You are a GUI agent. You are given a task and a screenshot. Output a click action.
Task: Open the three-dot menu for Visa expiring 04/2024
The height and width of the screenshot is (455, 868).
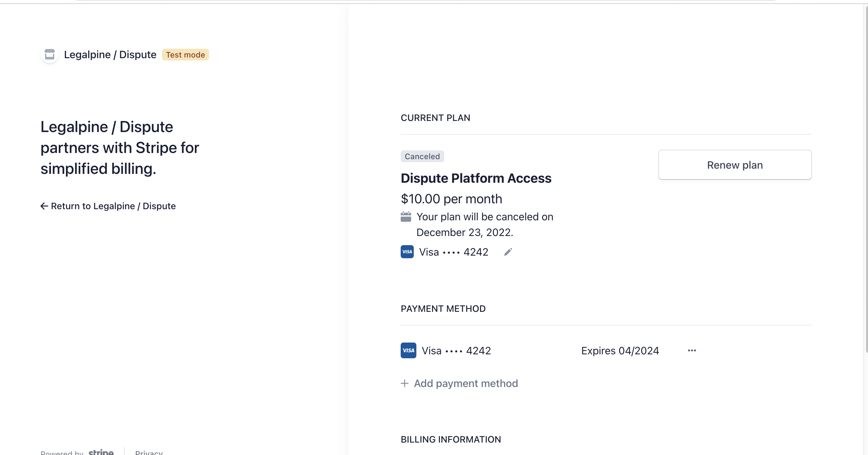click(x=692, y=350)
